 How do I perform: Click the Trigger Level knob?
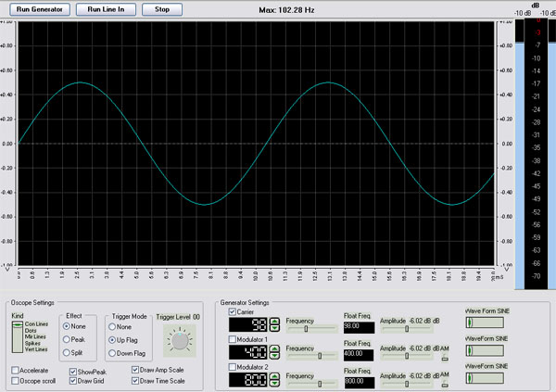[x=180, y=340]
